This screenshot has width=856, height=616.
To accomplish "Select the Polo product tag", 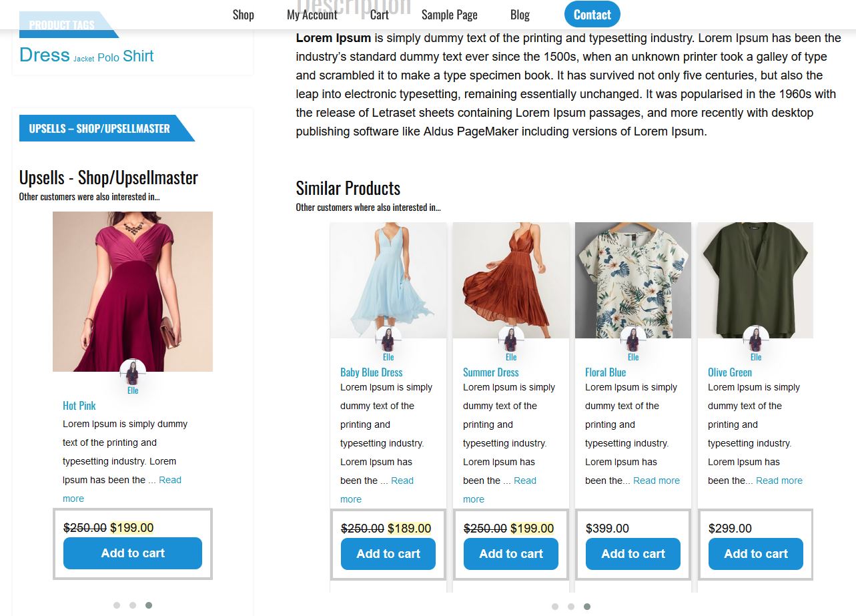I will click(x=108, y=58).
